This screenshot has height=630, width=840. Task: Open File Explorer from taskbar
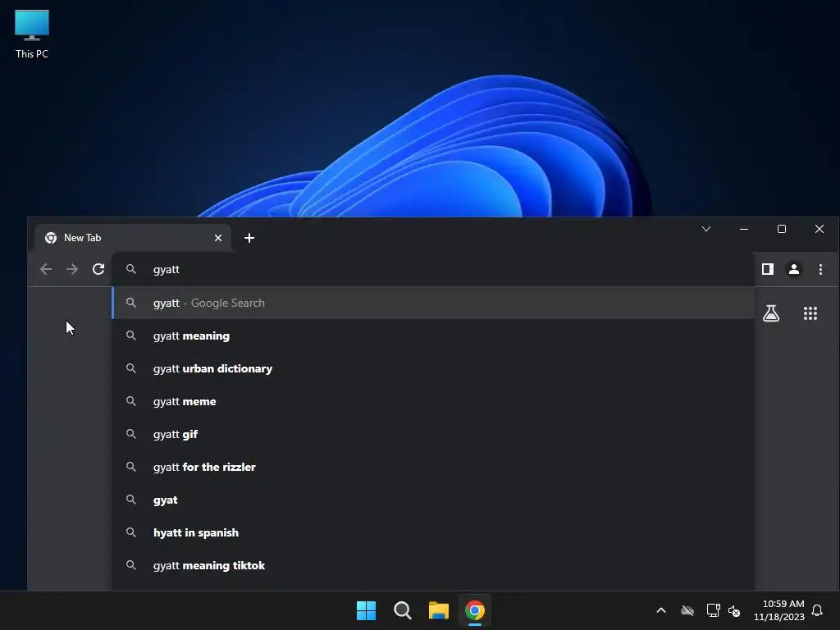pos(439,610)
